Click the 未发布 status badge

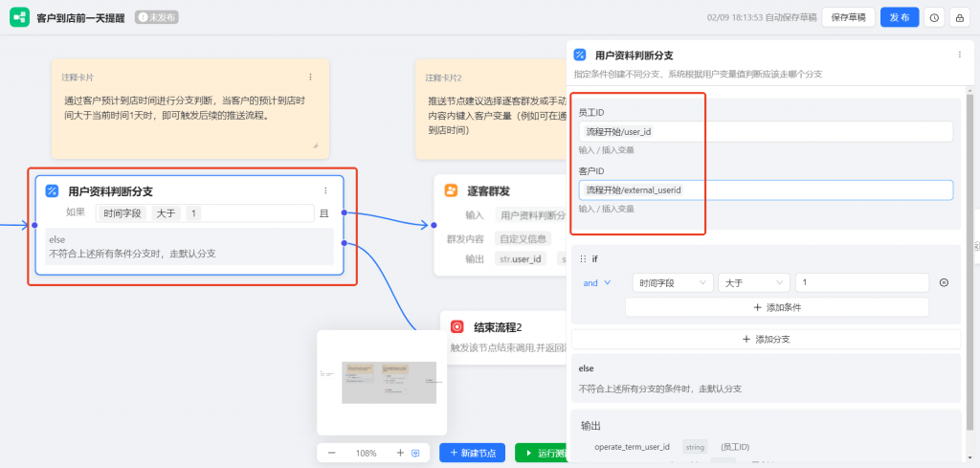click(x=157, y=17)
